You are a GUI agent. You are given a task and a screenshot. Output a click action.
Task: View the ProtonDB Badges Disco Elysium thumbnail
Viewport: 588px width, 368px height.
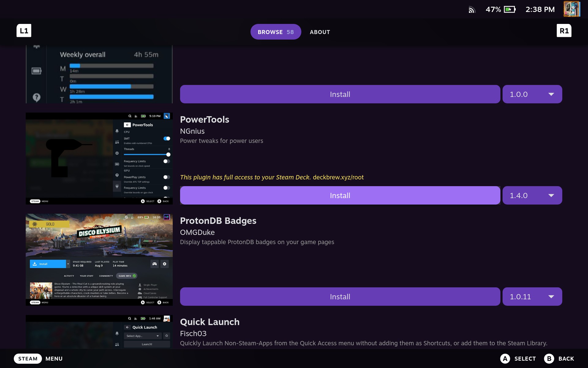tap(99, 260)
